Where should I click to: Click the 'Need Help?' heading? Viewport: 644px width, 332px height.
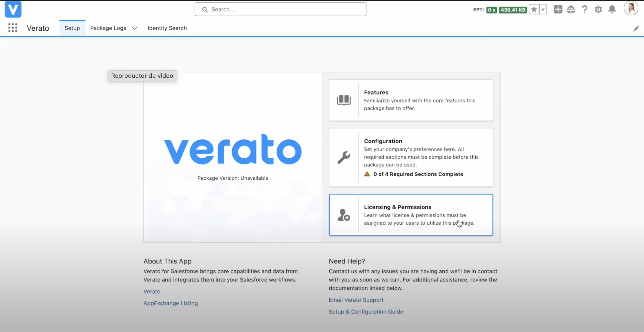click(x=347, y=261)
